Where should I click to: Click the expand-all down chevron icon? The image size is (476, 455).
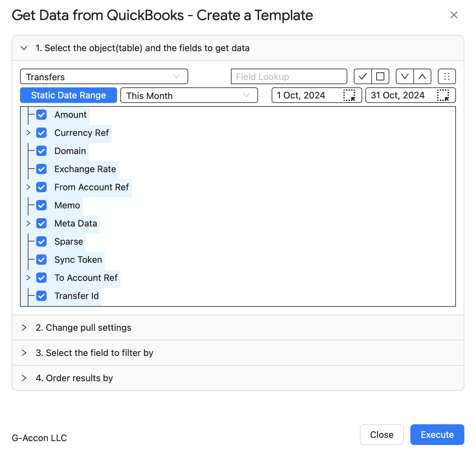[405, 77]
